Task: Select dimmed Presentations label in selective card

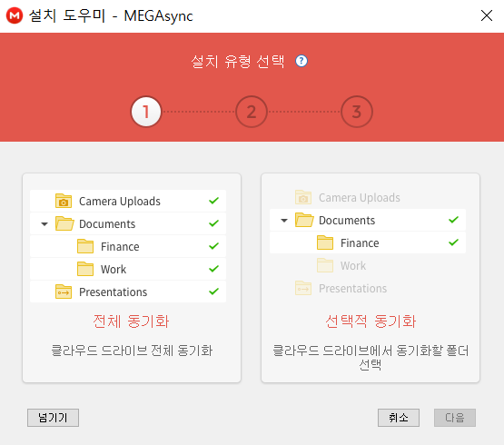Action: coord(353,289)
